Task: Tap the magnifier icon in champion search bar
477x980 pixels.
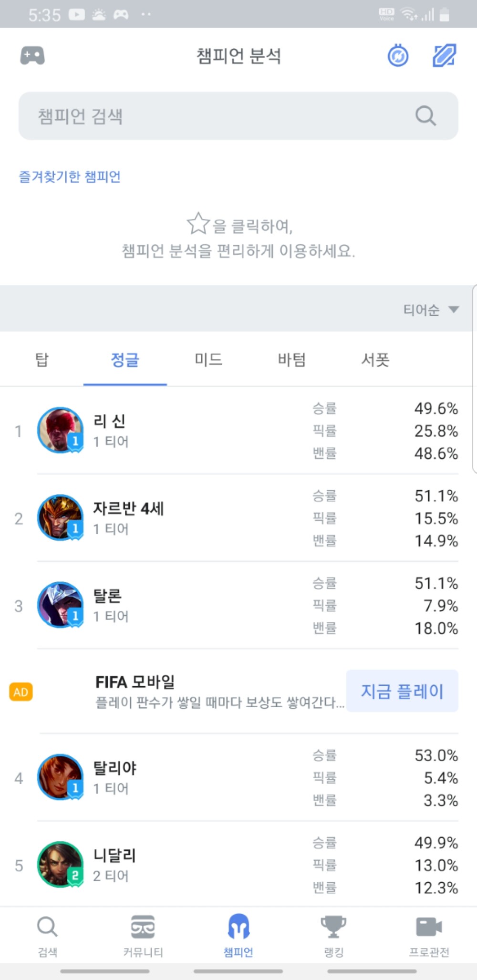Action: [425, 116]
